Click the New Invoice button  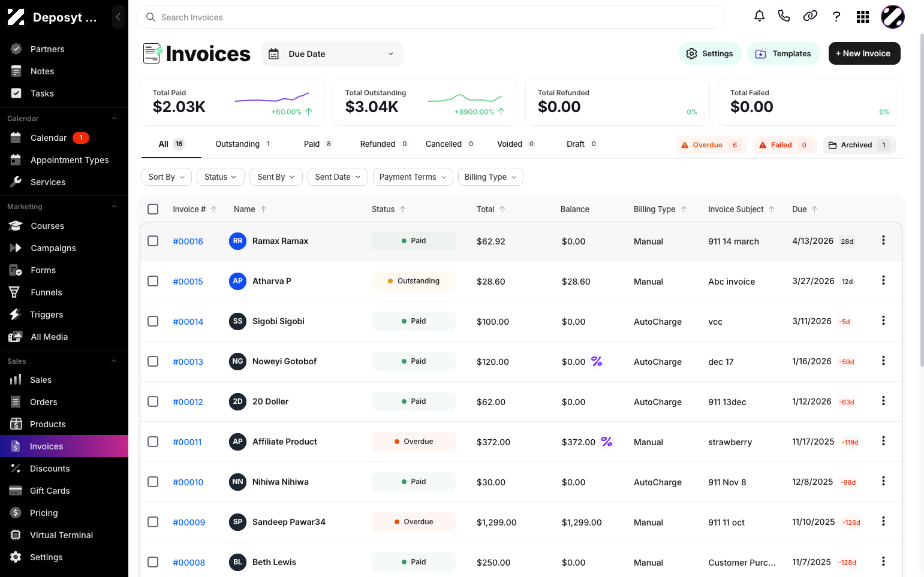point(864,53)
